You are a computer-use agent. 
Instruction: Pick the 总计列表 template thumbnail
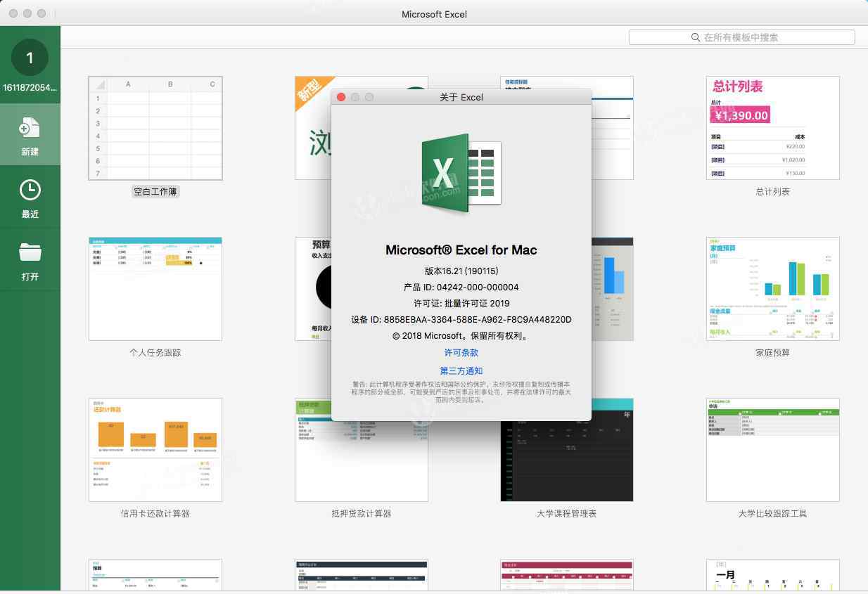[773, 128]
